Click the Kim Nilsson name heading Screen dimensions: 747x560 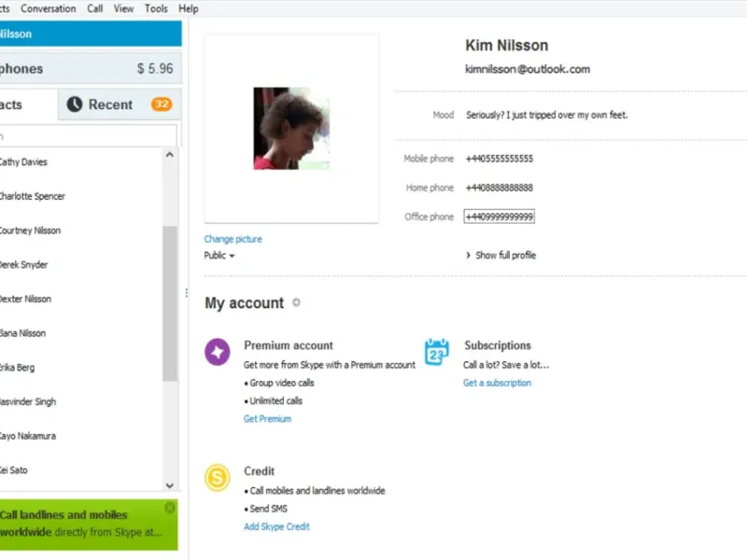tap(506, 45)
